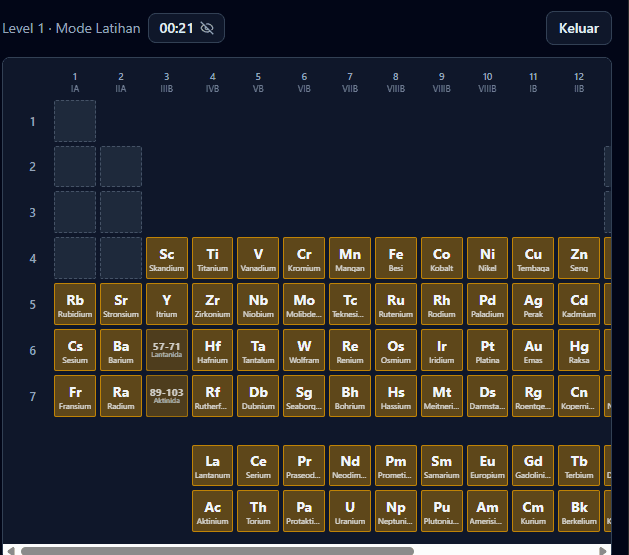Click the Keluar exit button
629x555 pixels.
tap(578, 28)
